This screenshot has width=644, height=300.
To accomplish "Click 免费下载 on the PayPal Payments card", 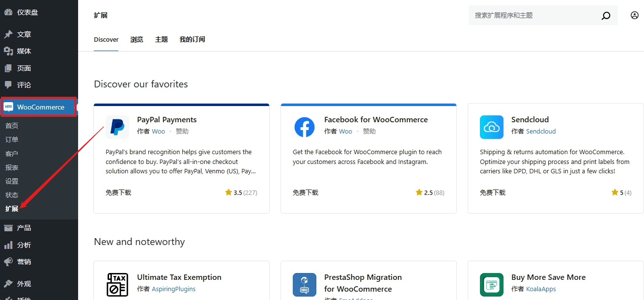I will click(x=118, y=192).
